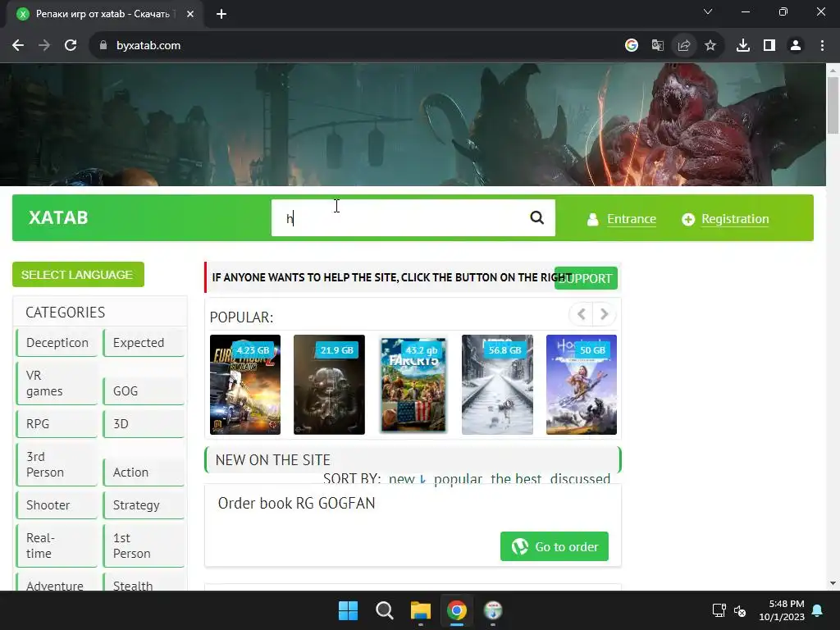Open Decepticon category
The height and width of the screenshot is (630, 840).
pos(57,343)
